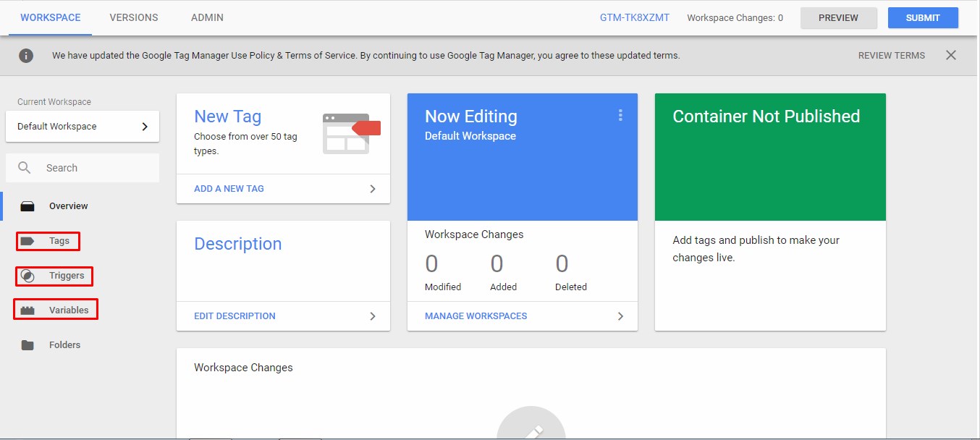Click the chevron next to Manage Workspaces
This screenshot has height=440, width=980.
click(x=620, y=316)
